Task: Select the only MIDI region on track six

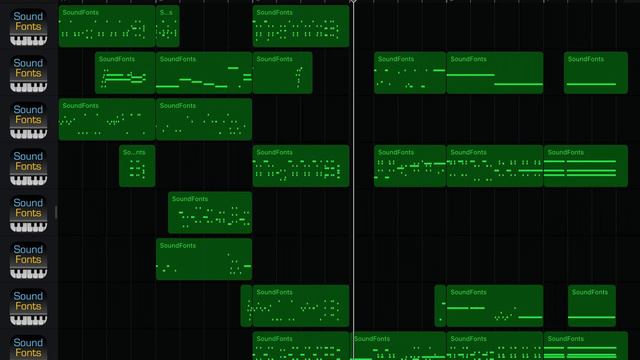Action: click(x=204, y=259)
